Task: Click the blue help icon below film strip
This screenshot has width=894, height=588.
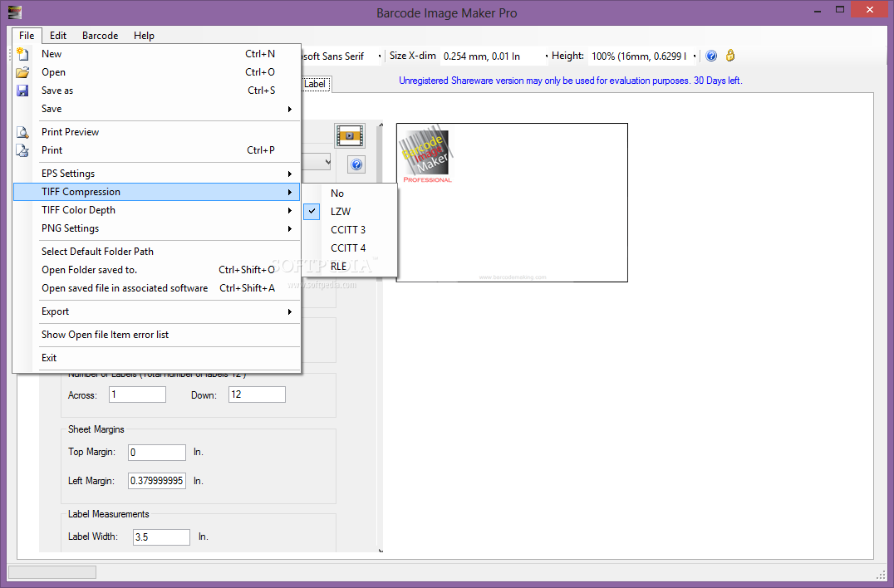Action: pos(356,165)
